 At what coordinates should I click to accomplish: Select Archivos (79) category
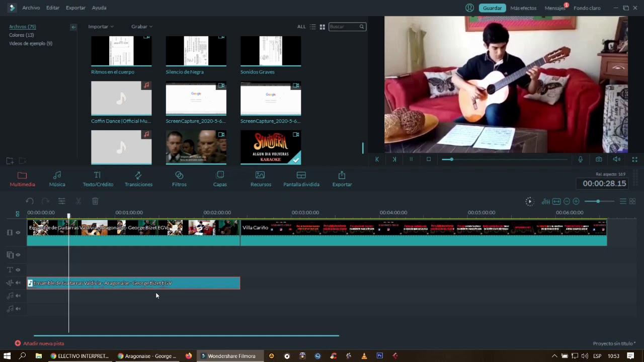[x=22, y=27]
